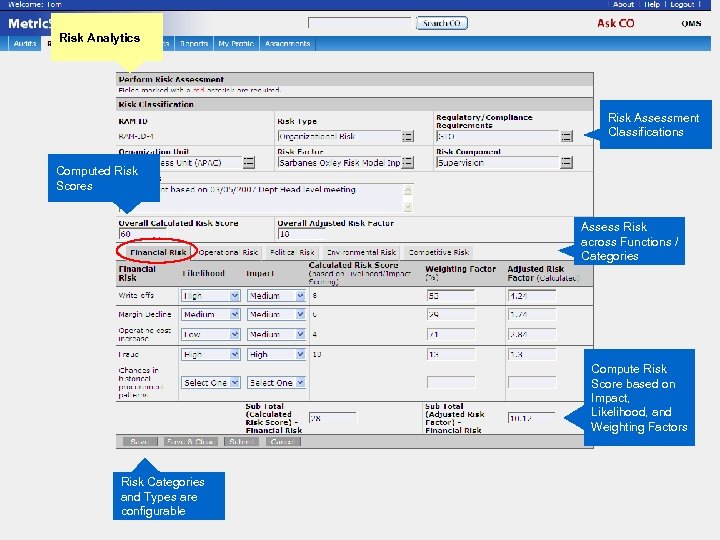Focus the Fraud Adjusted Risk Factor field
720x540 pixels.
click(532, 354)
